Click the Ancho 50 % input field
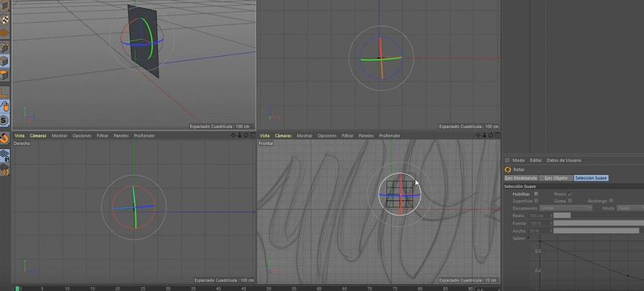The width and height of the screenshot is (644, 291). [x=540, y=231]
